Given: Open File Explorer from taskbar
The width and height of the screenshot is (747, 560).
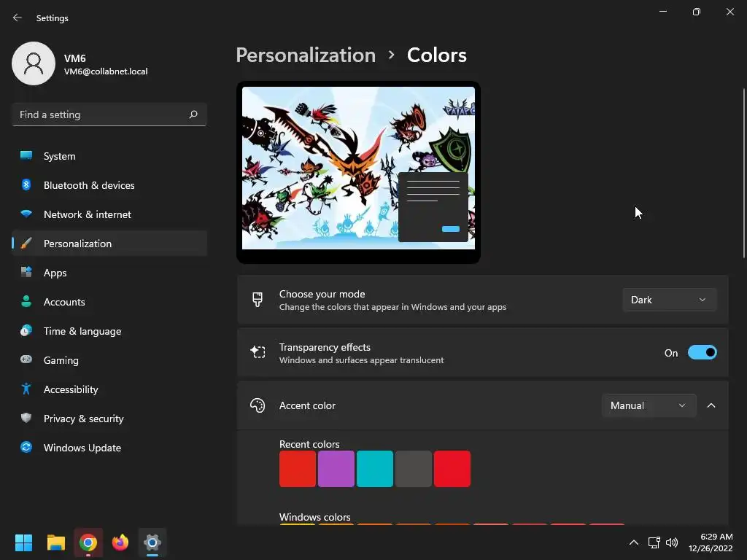Looking at the screenshot, I should click(x=55, y=542).
